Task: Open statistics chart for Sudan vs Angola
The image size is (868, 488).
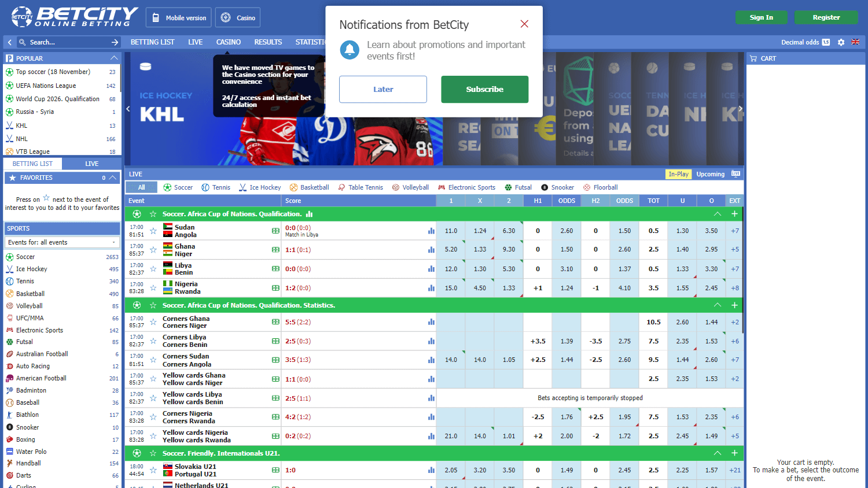Action: 431,231
